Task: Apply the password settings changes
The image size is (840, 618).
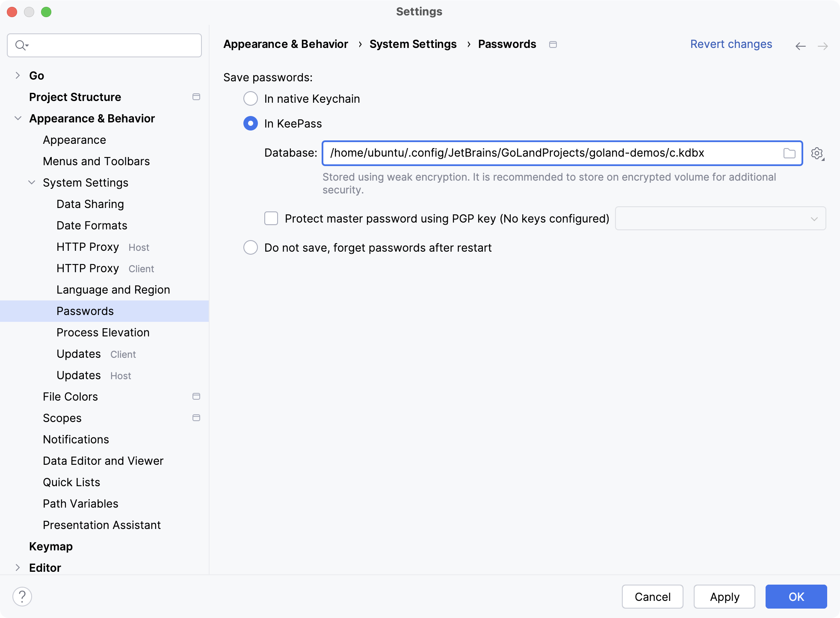Action: click(724, 597)
